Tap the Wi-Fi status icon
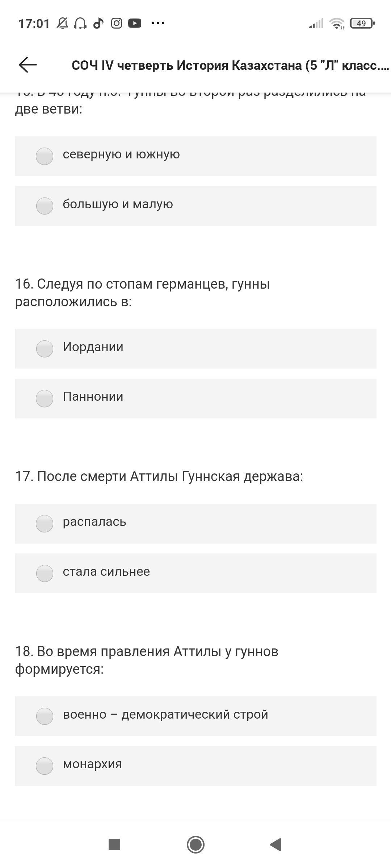Image resolution: width=391 pixels, height=868 pixels. point(337,24)
